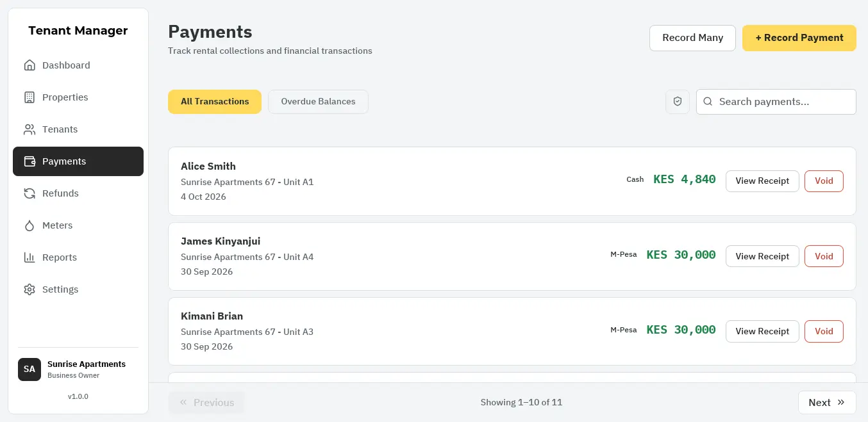Viewport: 868px width, 422px height.
Task: Click the Meters droplet icon
Action: coord(29,225)
